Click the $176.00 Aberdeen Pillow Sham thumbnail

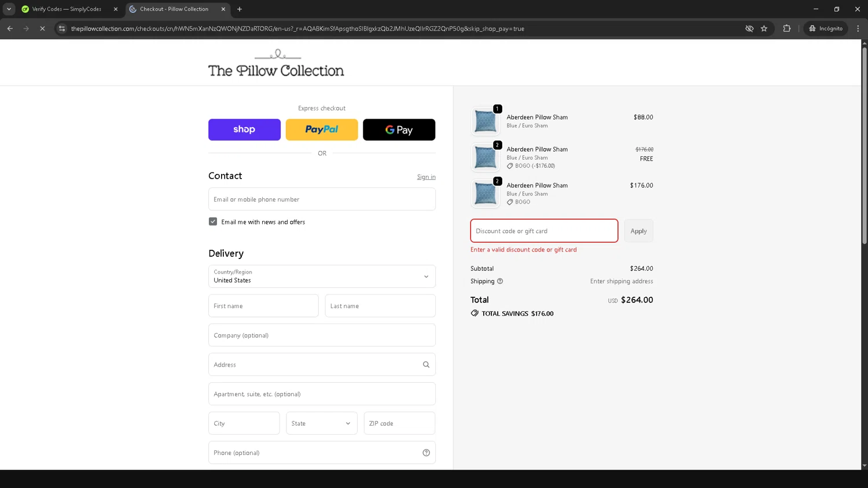click(x=486, y=194)
